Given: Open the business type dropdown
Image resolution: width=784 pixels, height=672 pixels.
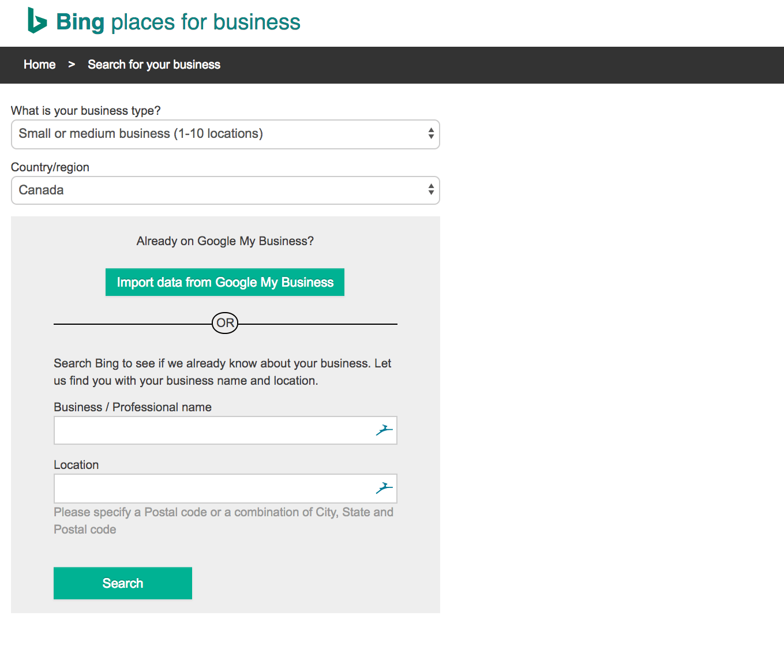Looking at the screenshot, I should [x=226, y=134].
